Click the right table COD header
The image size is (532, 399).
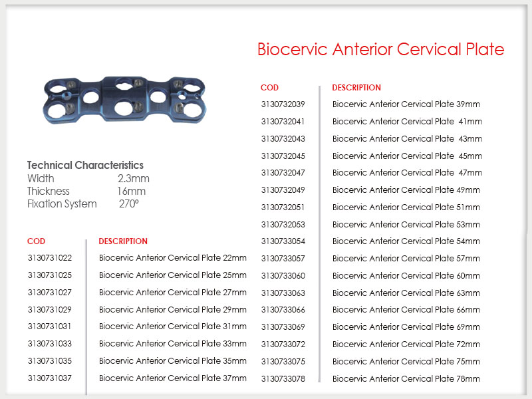[269, 88]
